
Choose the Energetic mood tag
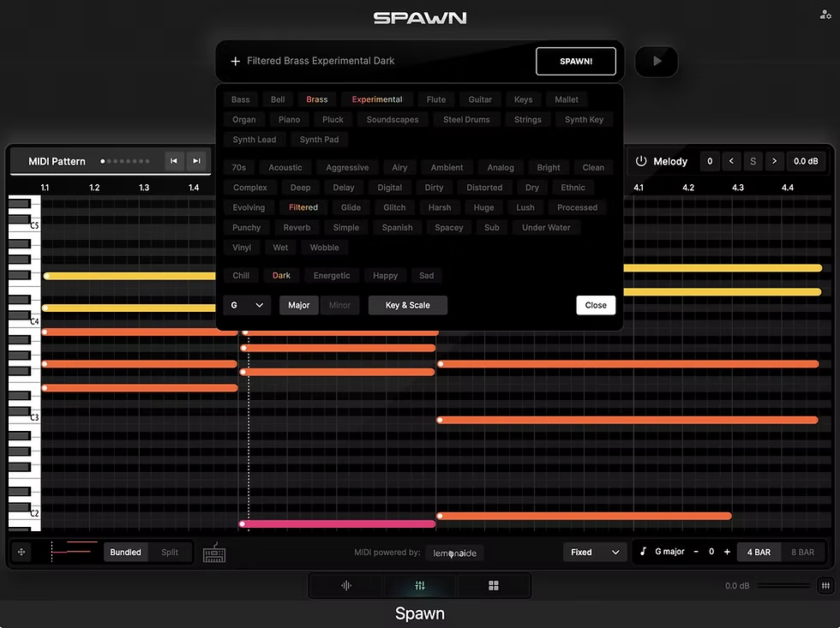(x=332, y=276)
